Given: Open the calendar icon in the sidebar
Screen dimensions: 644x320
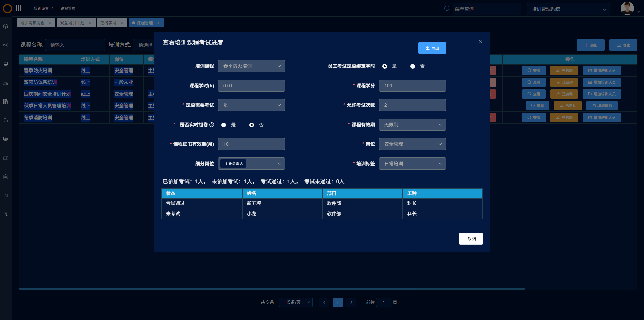Looking at the screenshot, I should (x=5, y=158).
